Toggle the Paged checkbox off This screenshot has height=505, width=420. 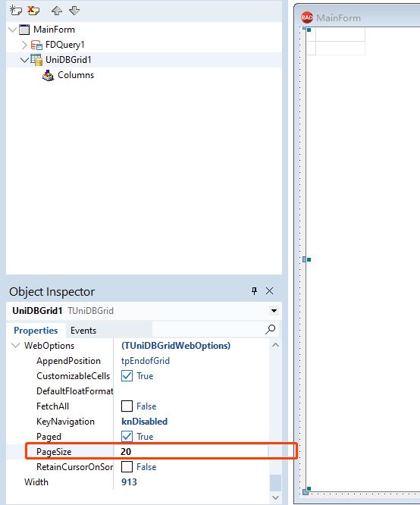(x=127, y=437)
